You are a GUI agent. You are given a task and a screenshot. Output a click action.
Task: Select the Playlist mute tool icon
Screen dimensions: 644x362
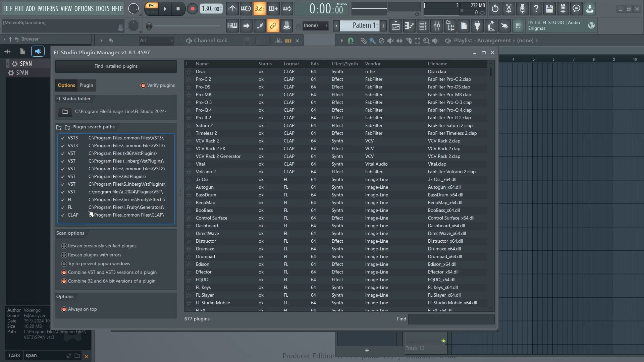click(390, 41)
